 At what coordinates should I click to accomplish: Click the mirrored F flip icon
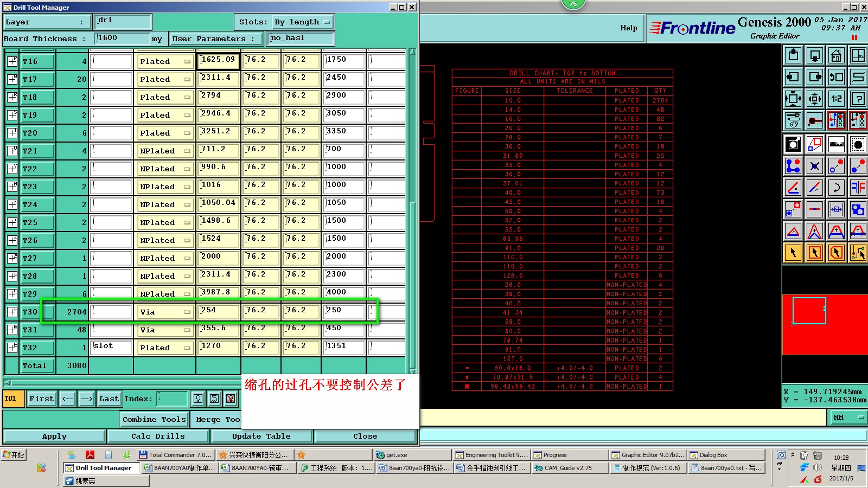point(858,188)
